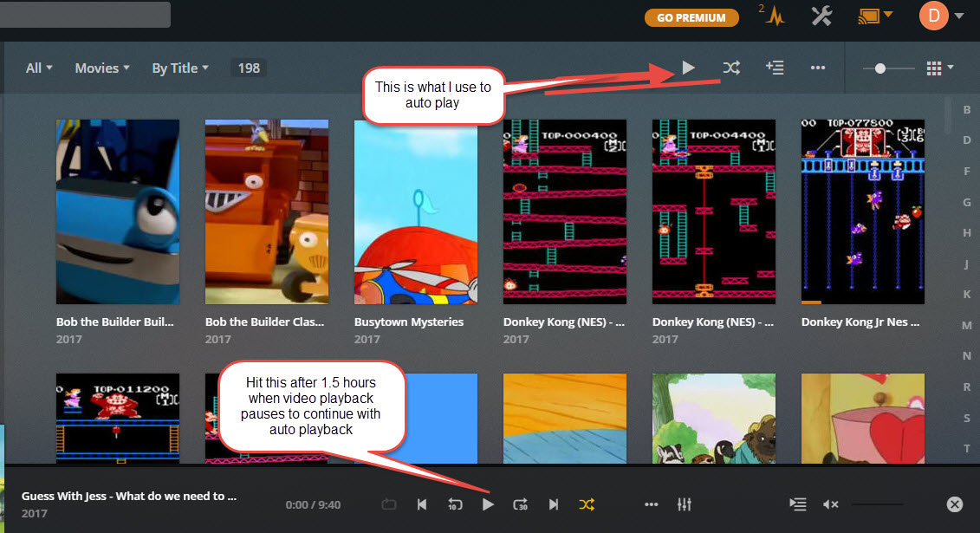
Task: Open the activity pulse icon
Action: pos(773,16)
